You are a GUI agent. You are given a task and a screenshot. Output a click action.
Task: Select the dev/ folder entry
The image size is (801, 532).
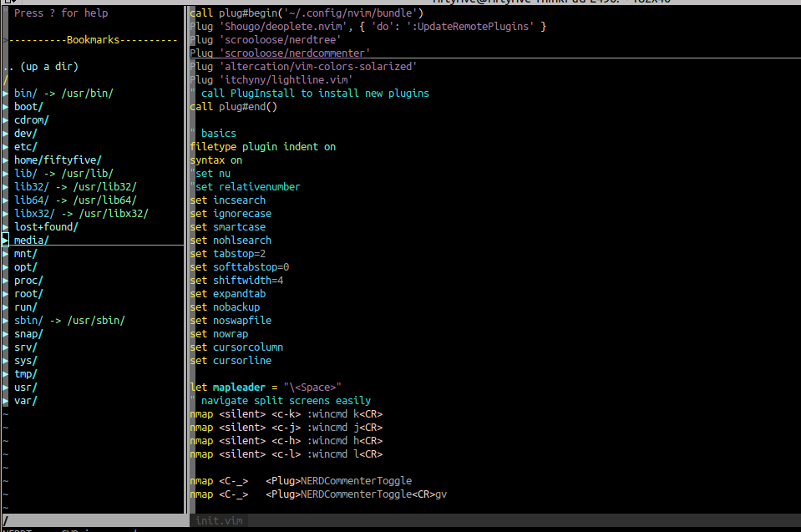point(25,134)
